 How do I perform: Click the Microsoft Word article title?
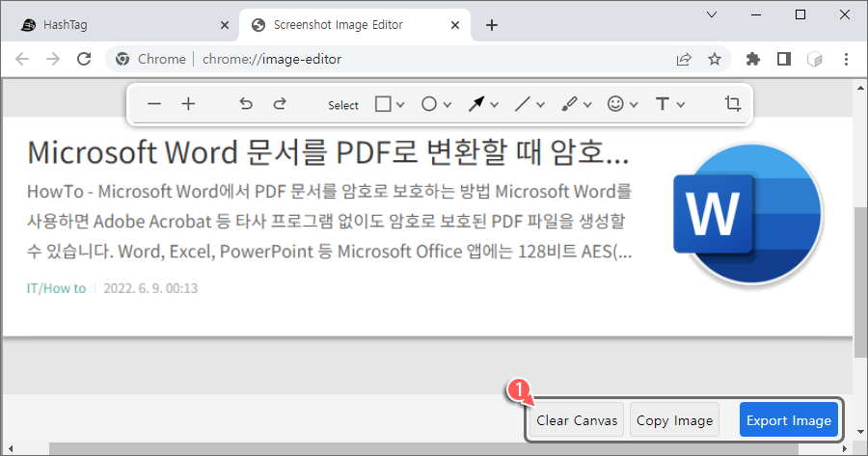[x=328, y=152]
